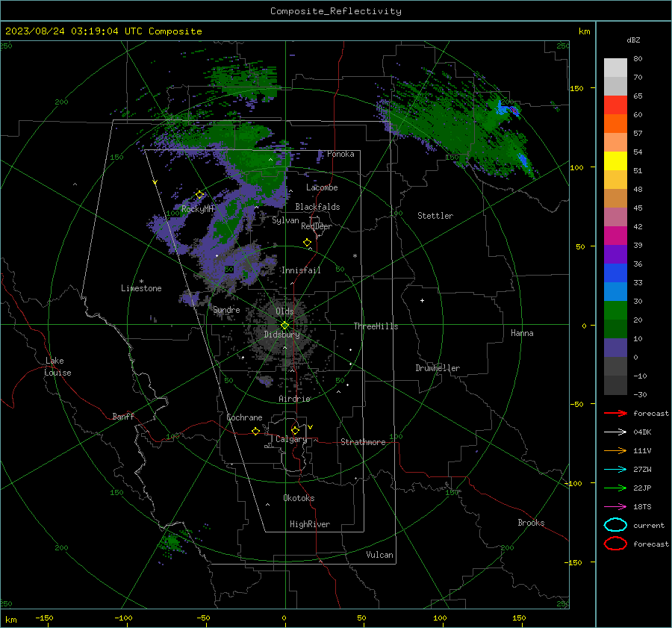Click the Airdrie label
Screen dimensions: 672x628
(x=294, y=399)
